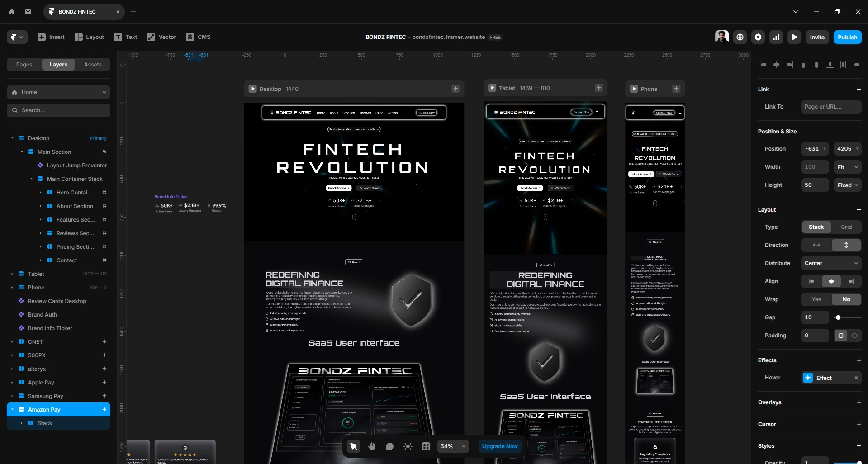The width and height of the screenshot is (868, 464).
Task: Open the Insert panel
Action: [51, 37]
